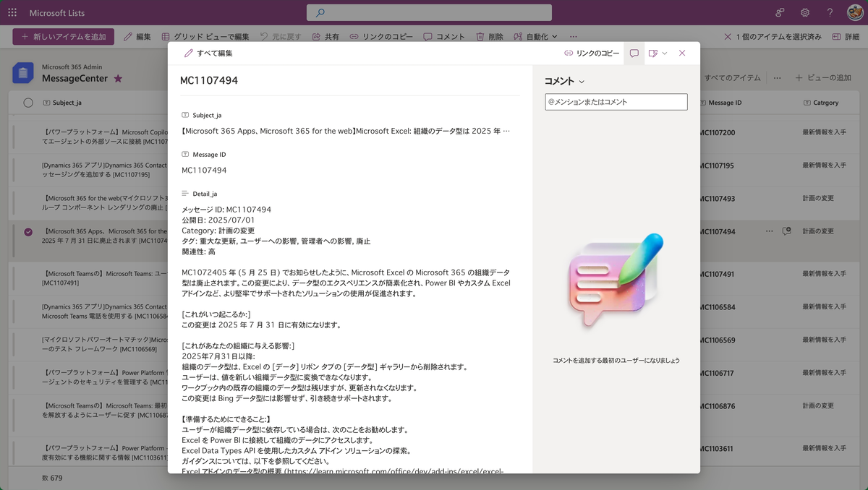Click コメント in the command bar
868x490 pixels.
444,36
